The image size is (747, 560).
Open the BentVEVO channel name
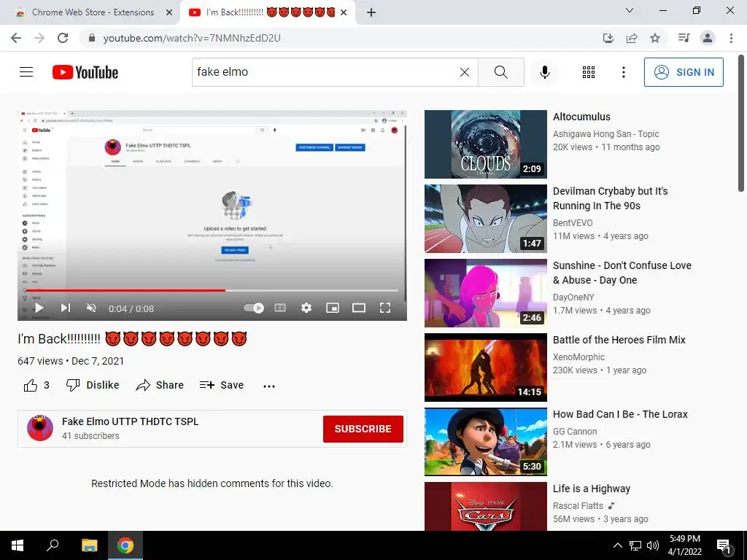click(573, 223)
